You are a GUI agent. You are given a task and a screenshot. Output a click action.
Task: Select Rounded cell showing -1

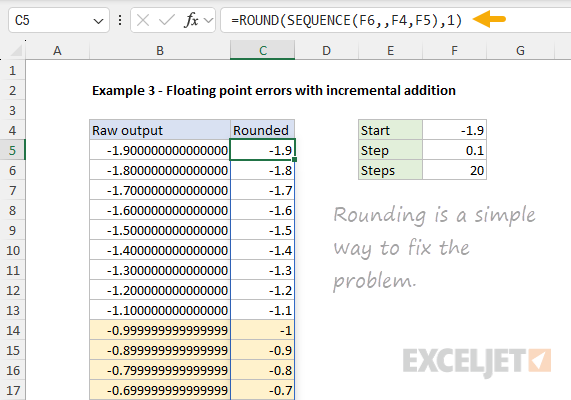click(263, 330)
